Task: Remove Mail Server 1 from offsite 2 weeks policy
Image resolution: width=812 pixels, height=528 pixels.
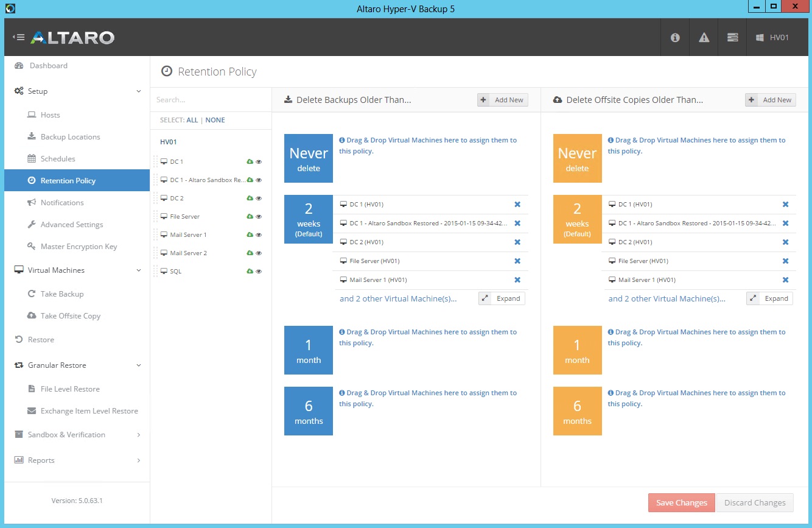Action: [786, 280]
